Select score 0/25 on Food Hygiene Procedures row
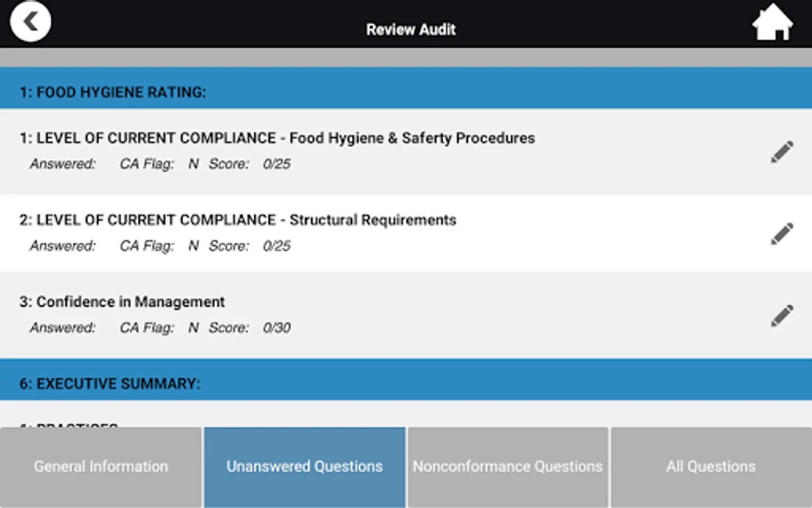The width and height of the screenshot is (812, 508). (x=277, y=164)
